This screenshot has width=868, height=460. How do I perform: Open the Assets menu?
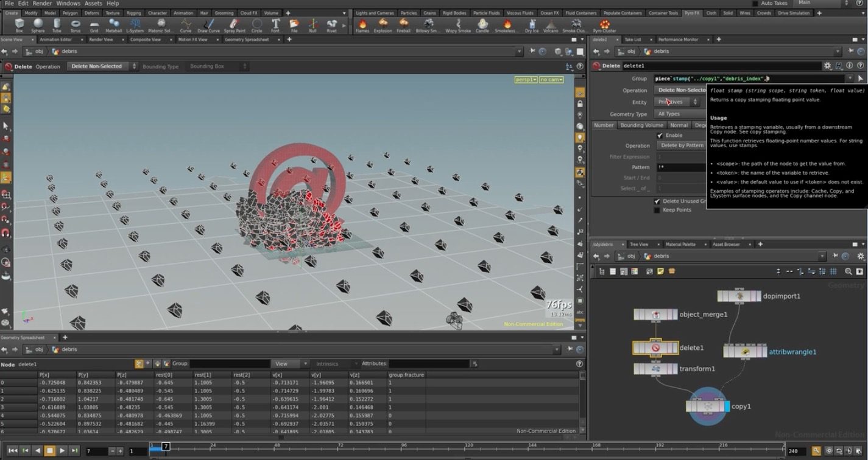93,3
